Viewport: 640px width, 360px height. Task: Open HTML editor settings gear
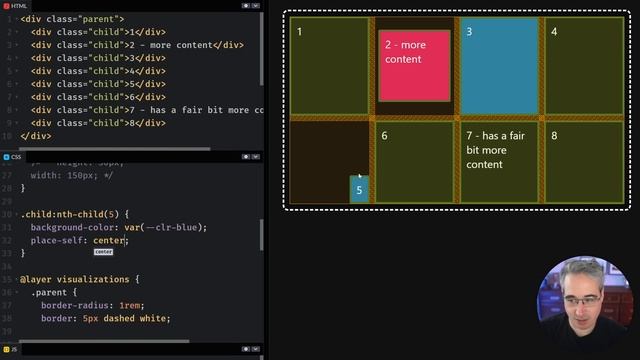point(246,6)
